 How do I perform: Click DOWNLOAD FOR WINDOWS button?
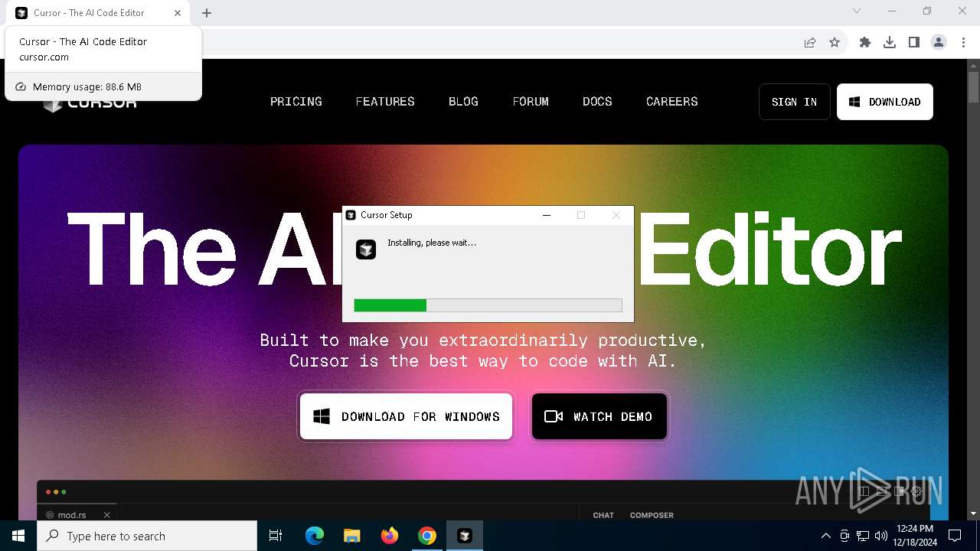pos(406,416)
